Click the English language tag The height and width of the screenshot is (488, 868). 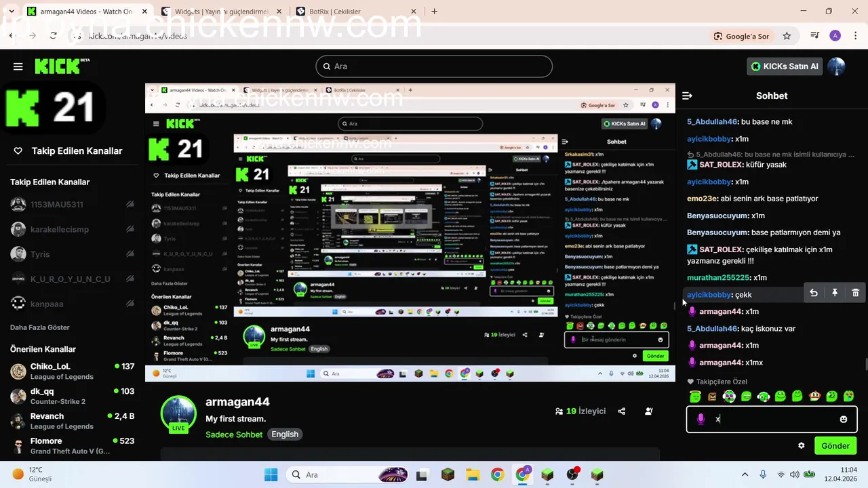coord(285,434)
